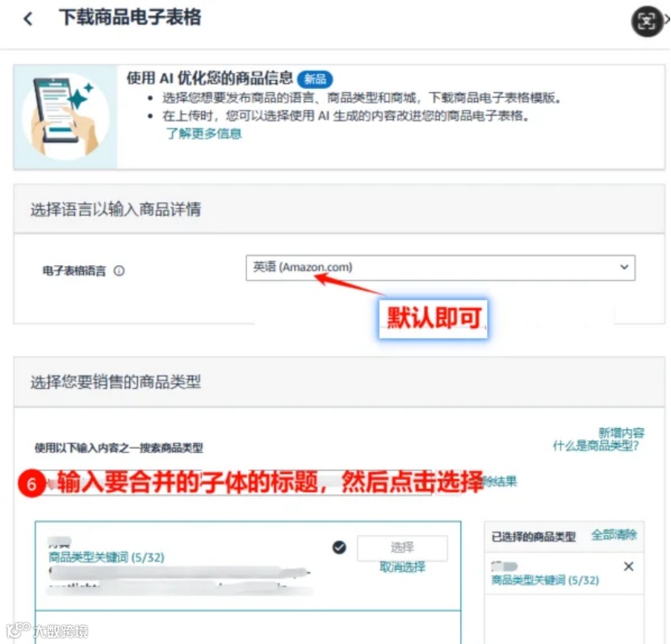Image resolution: width=671 pixels, height=644 pixels.
Task: Click 取消选择 under the select button
Action: [402, 567]
